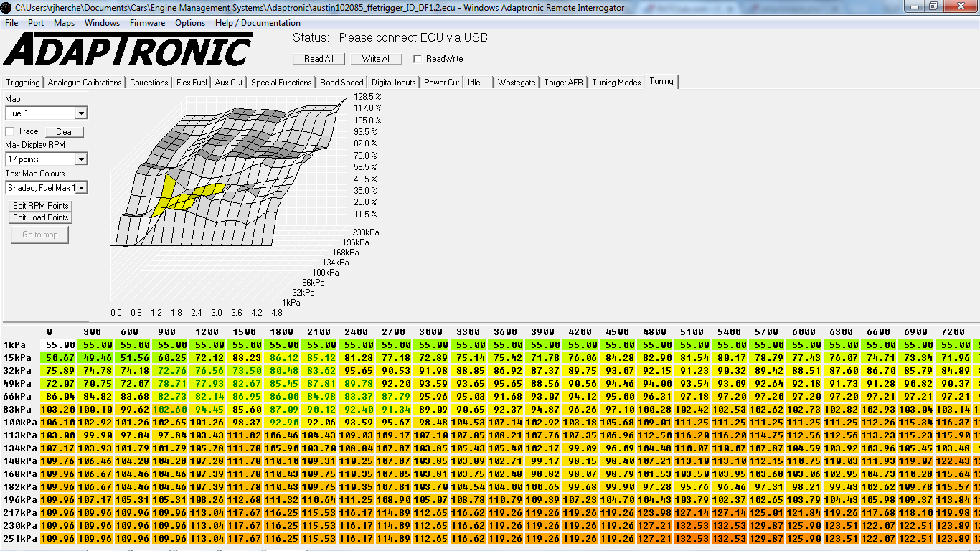Expand the Max Display RPM 17 points dropdown
The height and width of the screenshot is (551, 980).
coord(47,159)
